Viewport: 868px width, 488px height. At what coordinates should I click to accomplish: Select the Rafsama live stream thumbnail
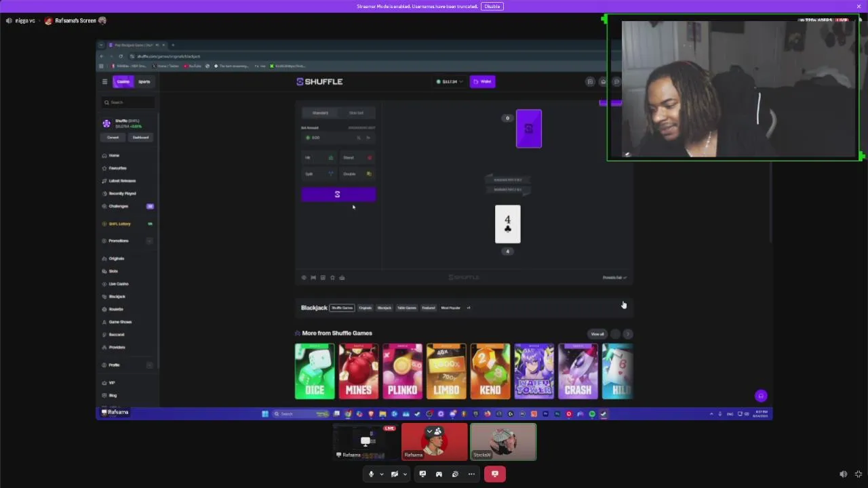coord(366,442)
